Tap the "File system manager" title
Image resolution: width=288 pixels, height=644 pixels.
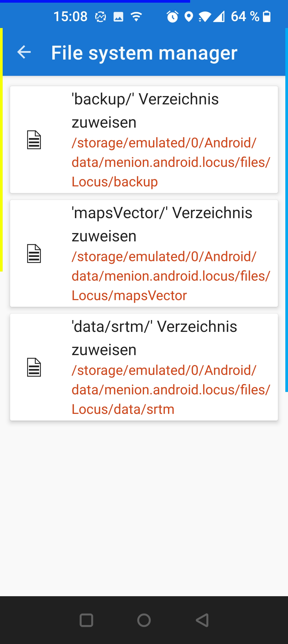point(144,53)
